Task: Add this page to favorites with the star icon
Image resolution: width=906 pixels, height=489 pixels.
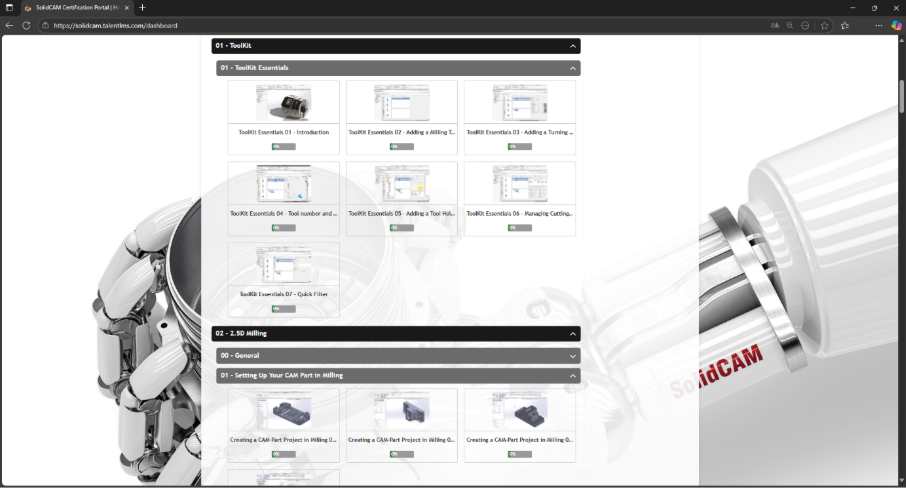Action: (x=824, y=25)
